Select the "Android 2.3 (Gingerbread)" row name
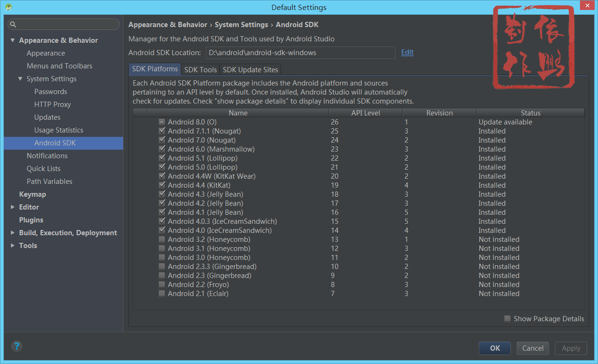This screenshot has width=598, height=364. [210, 276]
